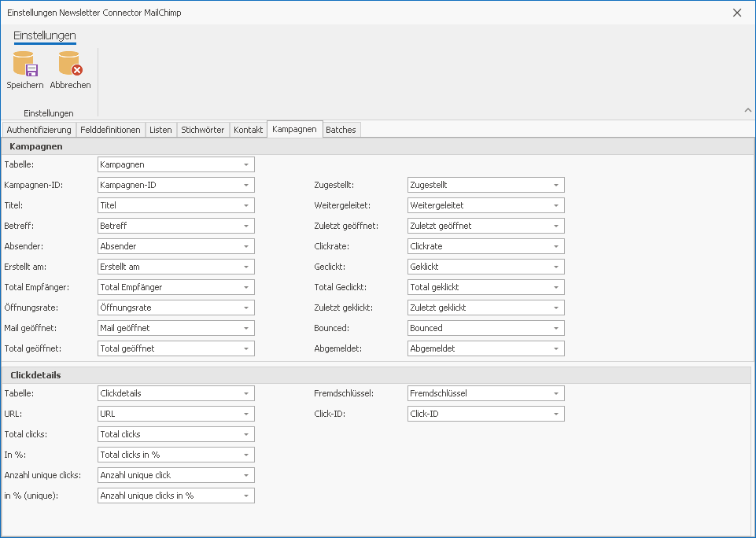Open the Kampagnen-ID dropdown

tap(246, 186)
